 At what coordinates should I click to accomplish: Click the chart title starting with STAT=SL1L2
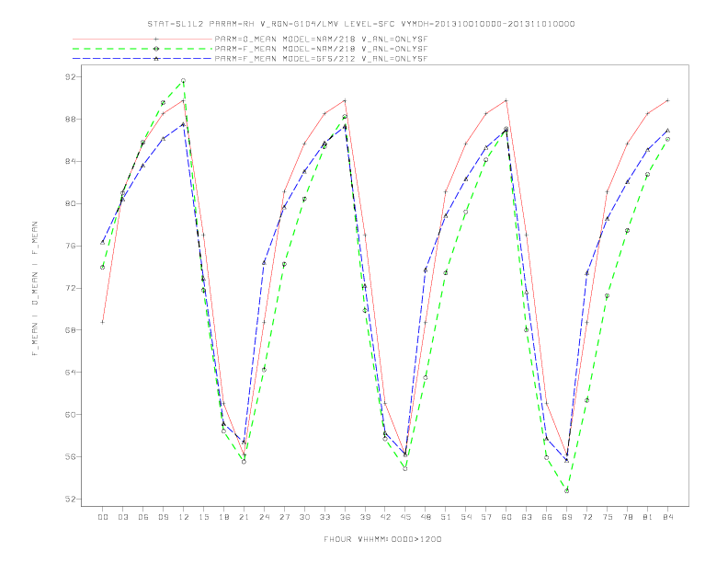tap(360, 24)
